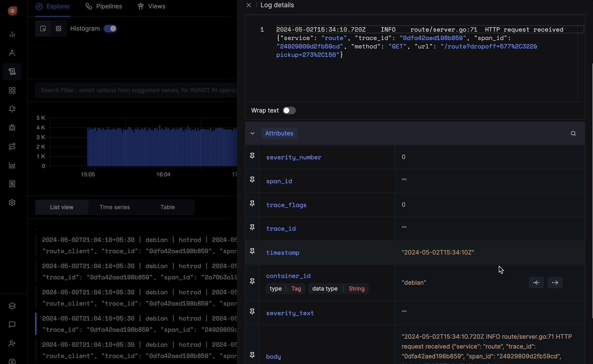The image size is (593, 364).
Task: Pin the container_id attribute
Action: point(252,281)
